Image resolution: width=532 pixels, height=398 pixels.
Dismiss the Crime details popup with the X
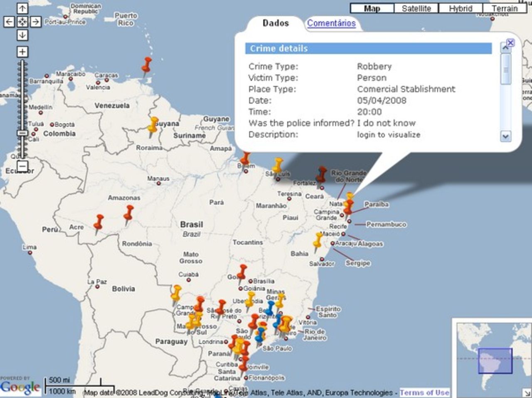pos(510,43)
